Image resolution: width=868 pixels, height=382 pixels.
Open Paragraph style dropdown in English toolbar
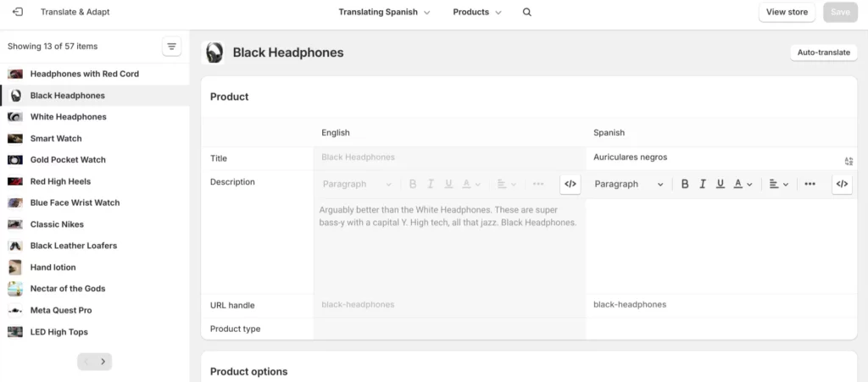[357, 184]
